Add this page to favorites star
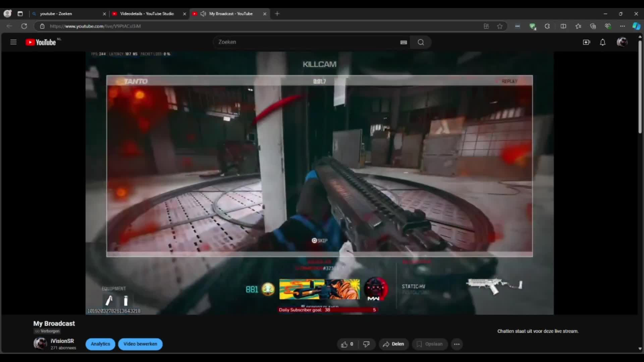 [x=500, y=26]
